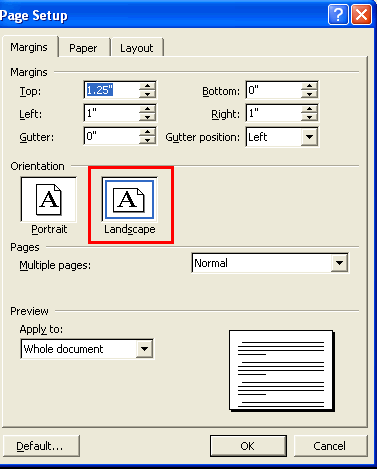Screen dimensions: 377x469
Task: Click the Gutter position label
Action: tap(203, 137)
